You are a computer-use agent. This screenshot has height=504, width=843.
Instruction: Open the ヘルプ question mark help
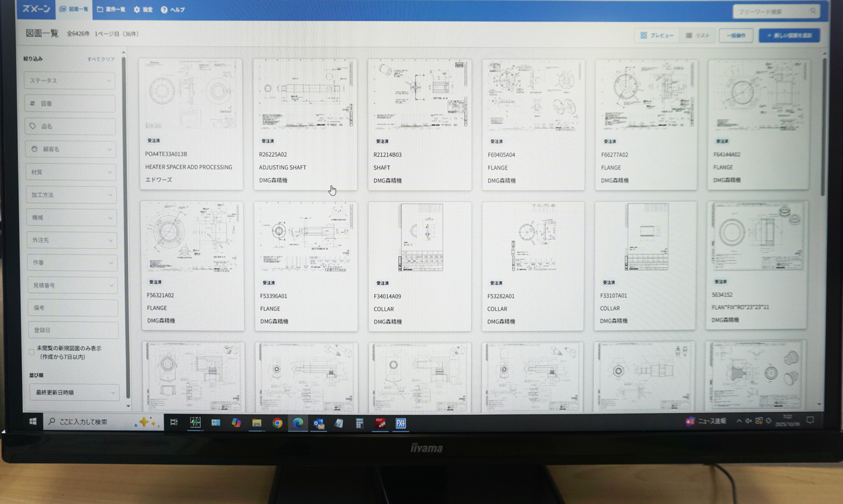(x=173, y=10)
